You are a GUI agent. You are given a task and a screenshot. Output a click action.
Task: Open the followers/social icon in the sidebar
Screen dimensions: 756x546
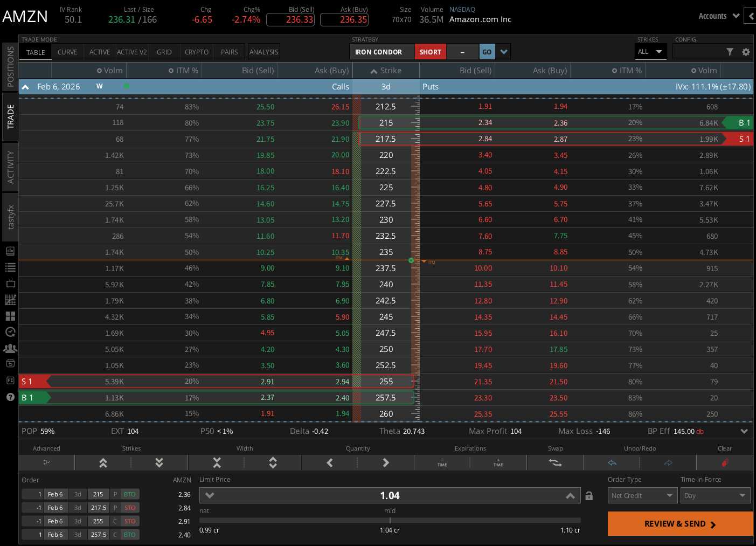(10, 349)
